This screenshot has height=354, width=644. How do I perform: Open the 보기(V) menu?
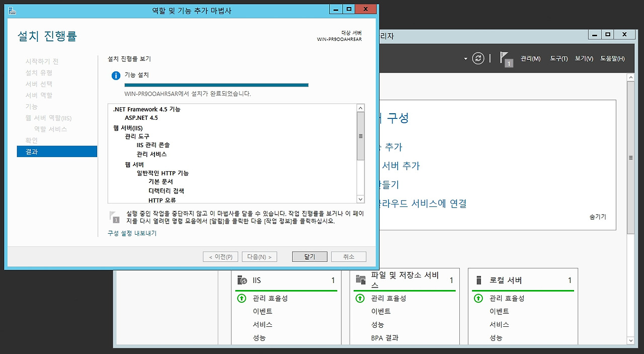pos(584,59)
